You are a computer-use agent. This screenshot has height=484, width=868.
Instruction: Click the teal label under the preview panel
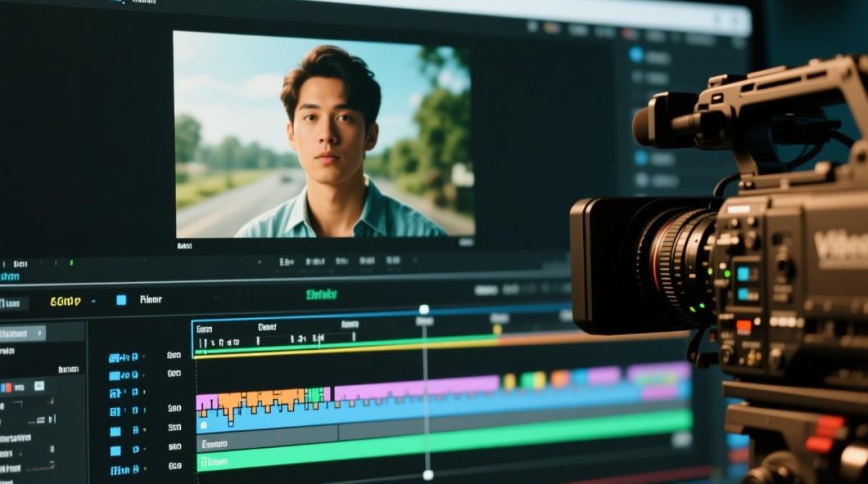(x=8, y=276)
